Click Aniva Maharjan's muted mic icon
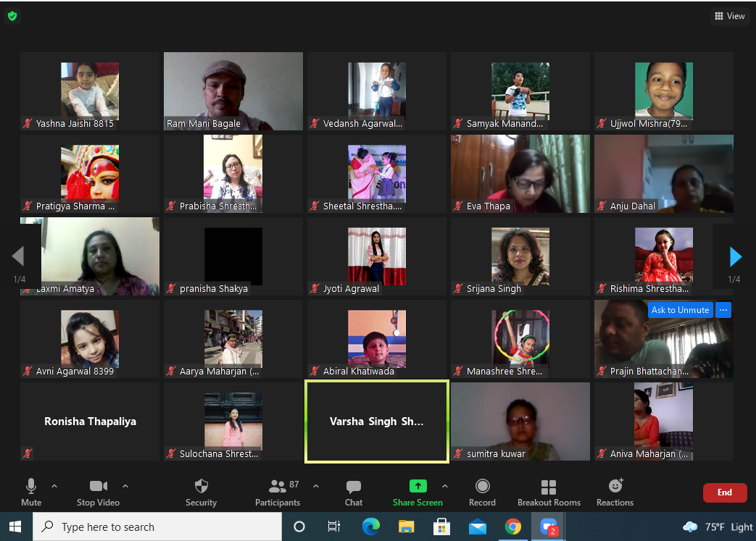 (602, 454)
